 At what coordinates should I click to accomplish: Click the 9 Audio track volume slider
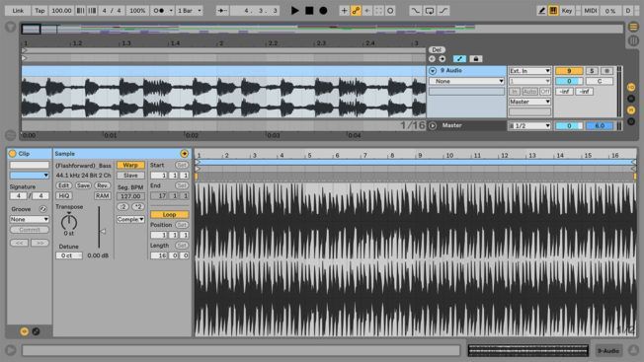click(569, 81)
